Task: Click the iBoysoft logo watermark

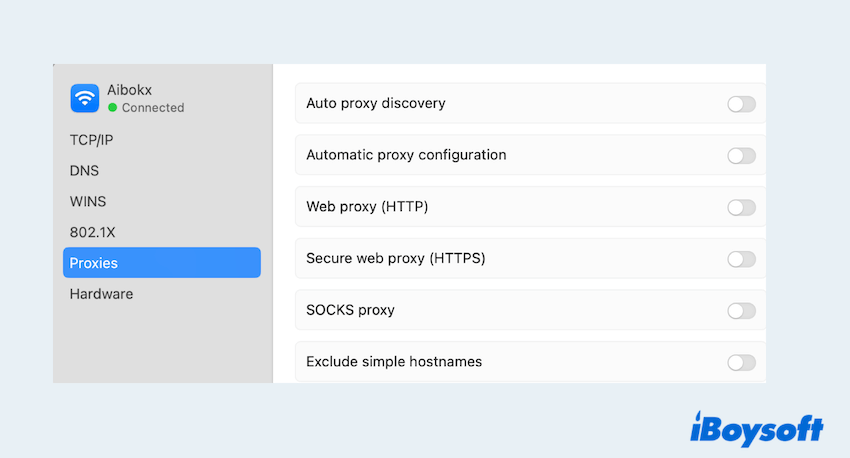Action: pos(756,429)
